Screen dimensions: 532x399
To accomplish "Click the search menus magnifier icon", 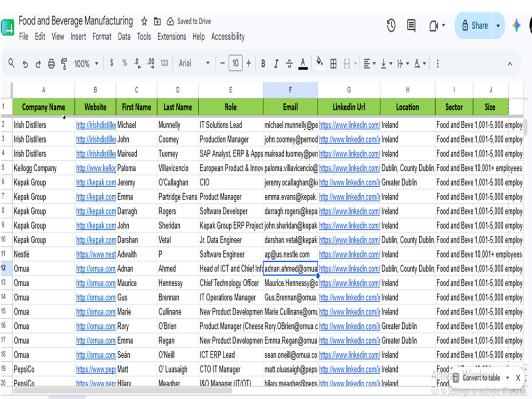I will (x=11, y=63).
